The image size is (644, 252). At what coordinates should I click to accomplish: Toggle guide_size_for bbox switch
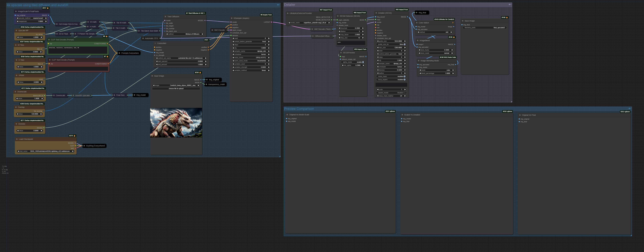point(404,44)
